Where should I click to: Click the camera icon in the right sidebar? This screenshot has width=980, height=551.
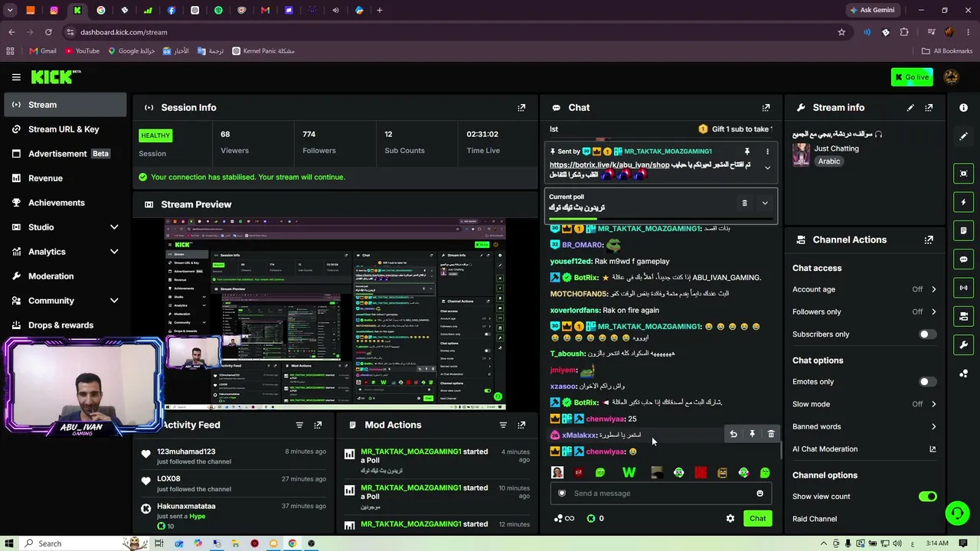point(963,316)
